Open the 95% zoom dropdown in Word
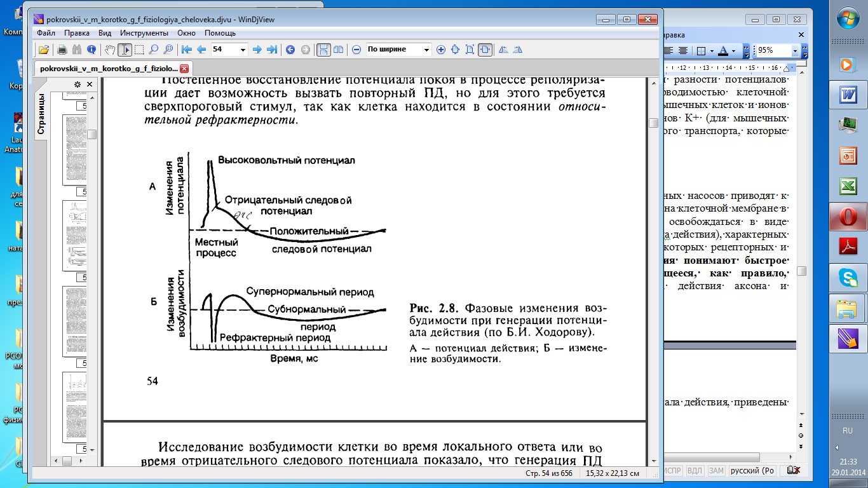 tap(795, 51)
